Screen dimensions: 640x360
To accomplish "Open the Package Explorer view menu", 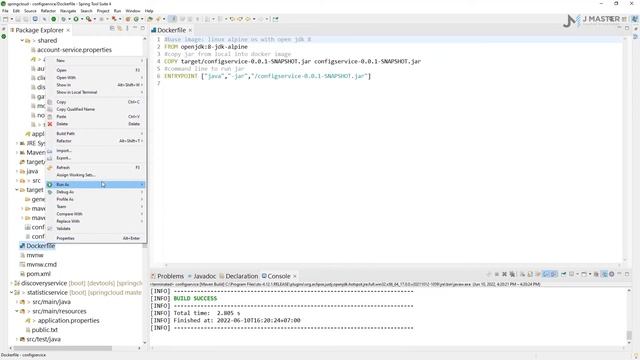I will [127, 29].
